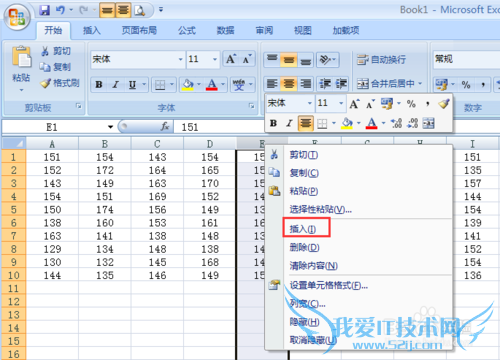This screenshot has height=360, width=500.
Task: Toggle italic in ribbon font group
Action: point(115,85)
